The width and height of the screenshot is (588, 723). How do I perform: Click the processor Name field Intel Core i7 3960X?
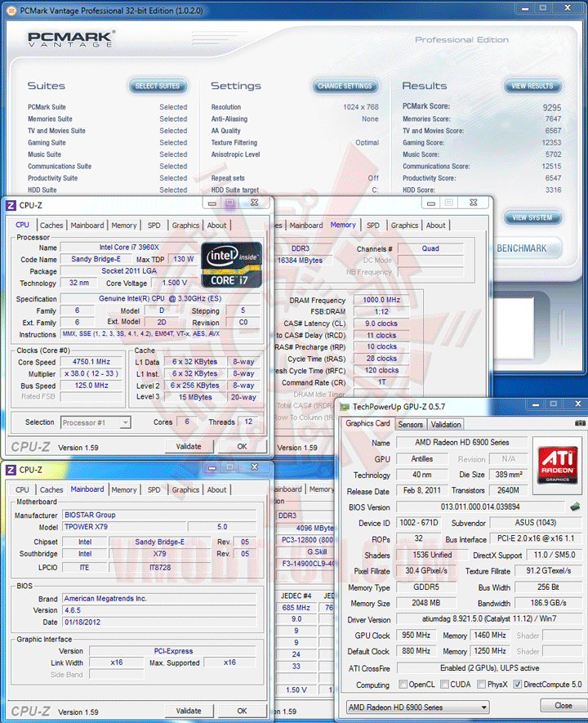click(130, 248)
